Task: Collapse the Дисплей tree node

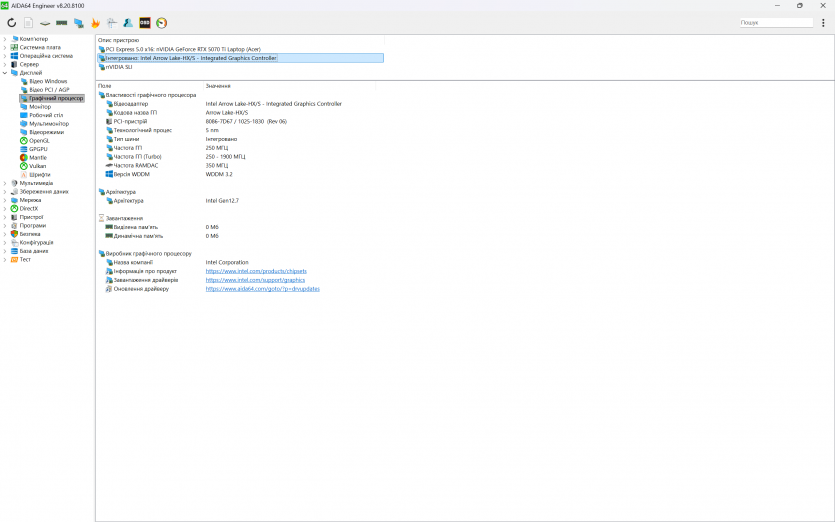Action: click(5, 73)
